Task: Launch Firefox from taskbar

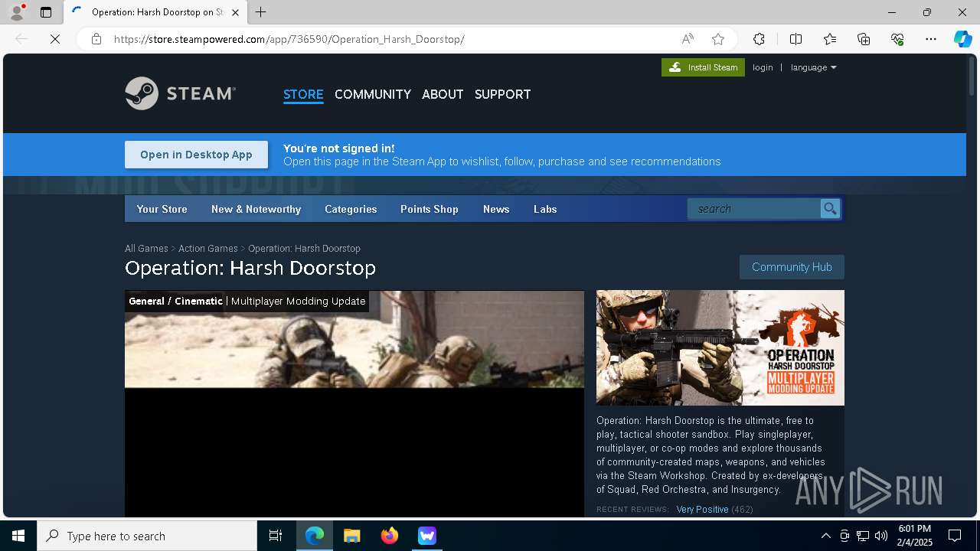Action: click(x=390, y=536)
